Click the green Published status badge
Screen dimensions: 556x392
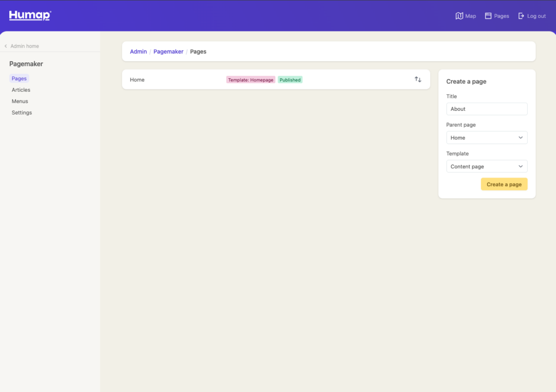pos(290,80)
